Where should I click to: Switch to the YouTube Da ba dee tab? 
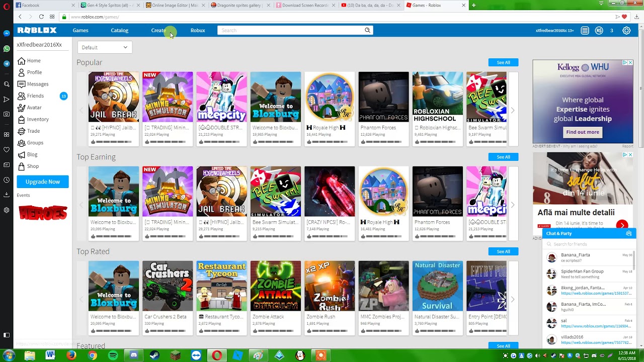pyautogui.click(x=370, y=5)
